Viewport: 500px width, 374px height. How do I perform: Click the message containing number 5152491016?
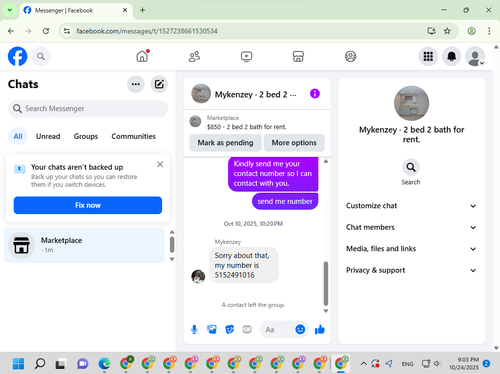[x=244, y=265]
